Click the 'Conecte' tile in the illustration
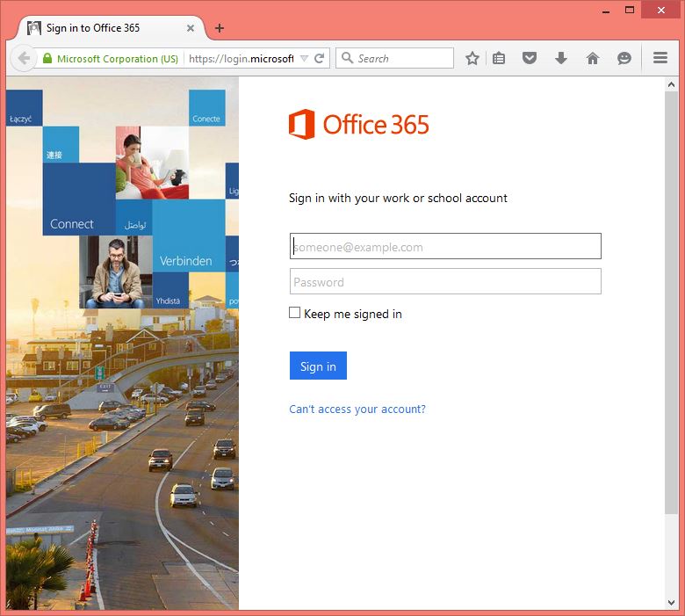Image resolution: width=685 pixels, height=616 pixels. tap(207, 108)
